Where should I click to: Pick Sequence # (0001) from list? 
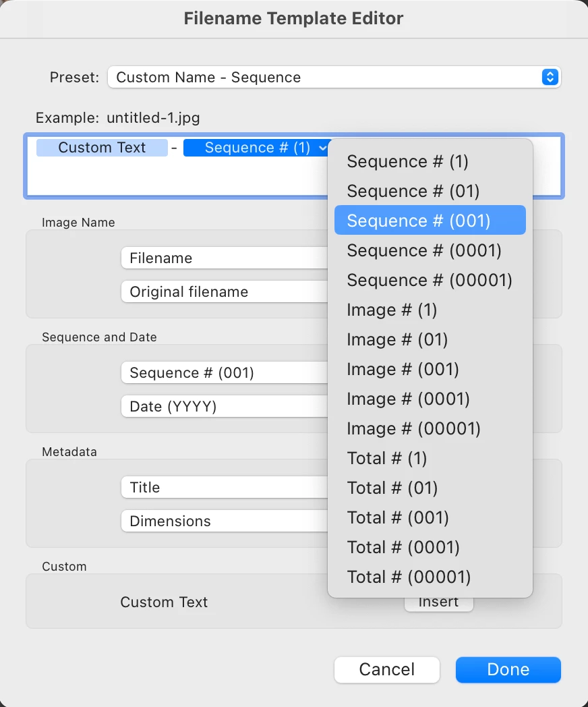[x=424, y=251]
